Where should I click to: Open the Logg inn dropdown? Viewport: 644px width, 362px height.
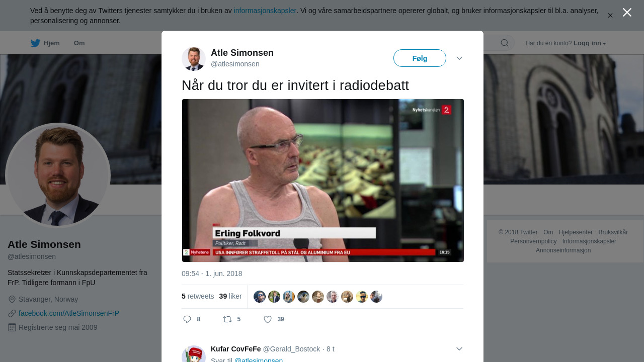click(590, 43)
